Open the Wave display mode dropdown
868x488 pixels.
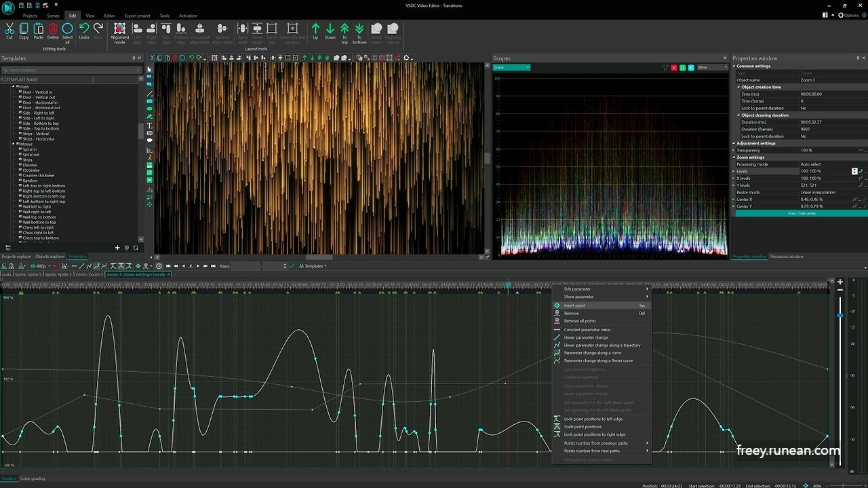[712, 67]
